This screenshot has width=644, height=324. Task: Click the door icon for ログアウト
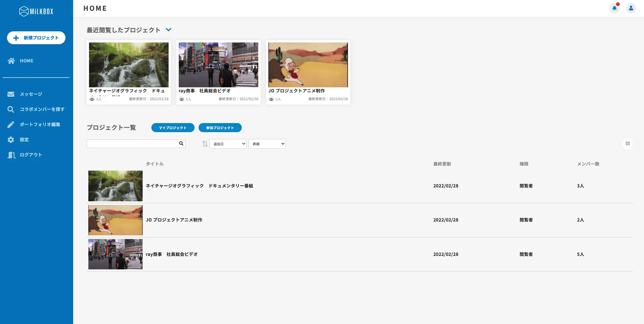11,155
